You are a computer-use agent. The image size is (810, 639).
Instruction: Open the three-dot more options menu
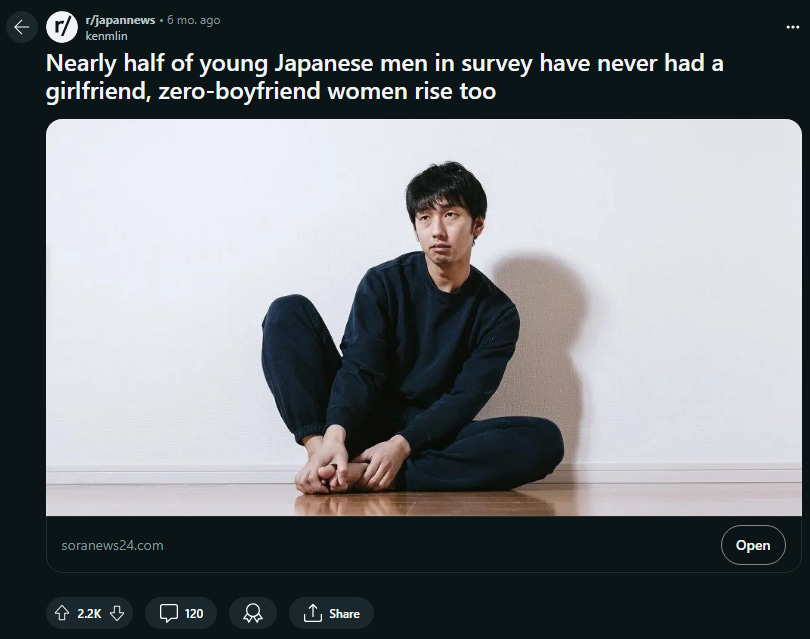tap(792, 27)
